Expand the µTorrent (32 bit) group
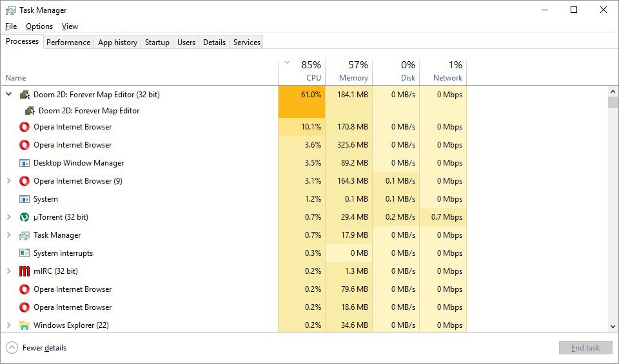The width and height of the screenshot is (619, 364). tap(8, 217)
